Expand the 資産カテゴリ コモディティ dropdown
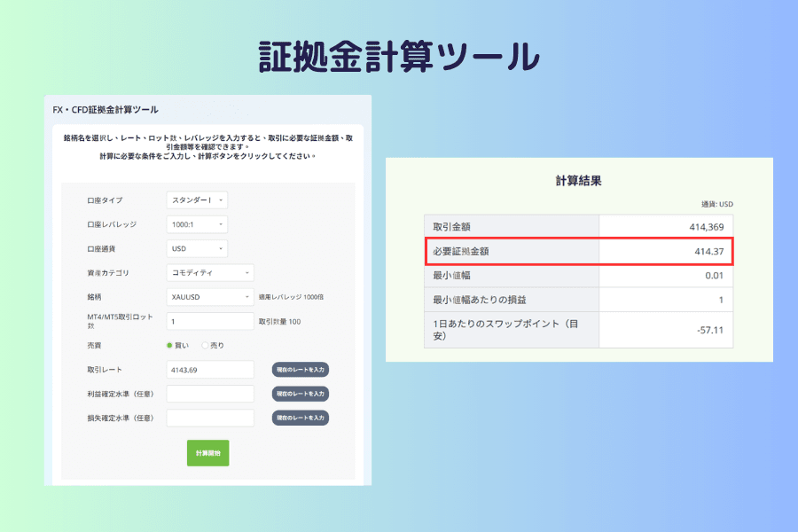This screenshot has width=798, height=532. 209,273
